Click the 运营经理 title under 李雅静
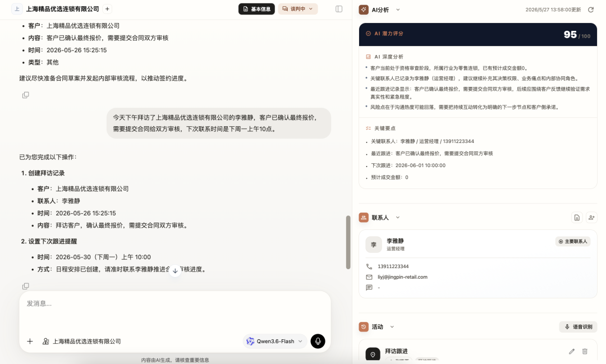 [396, 249]
